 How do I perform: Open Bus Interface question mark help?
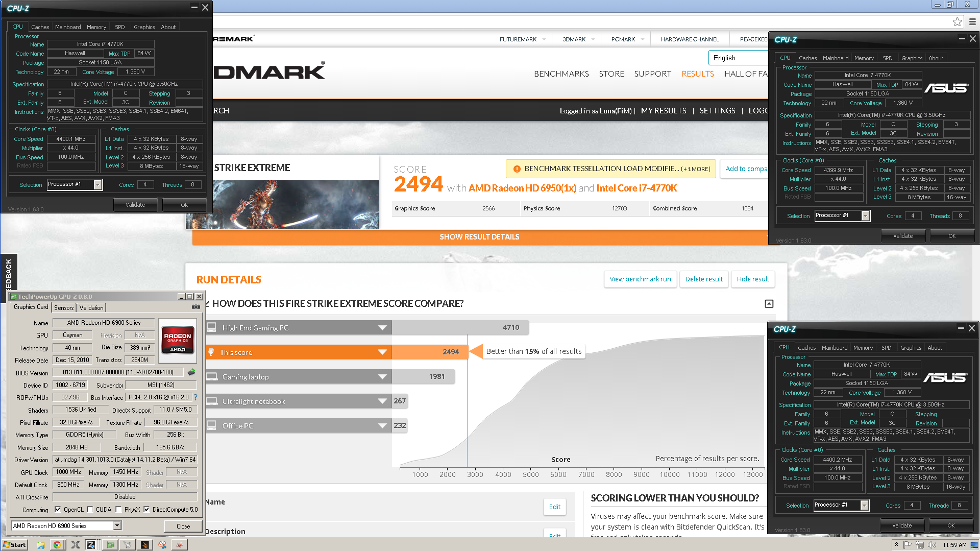click(195, 397)
